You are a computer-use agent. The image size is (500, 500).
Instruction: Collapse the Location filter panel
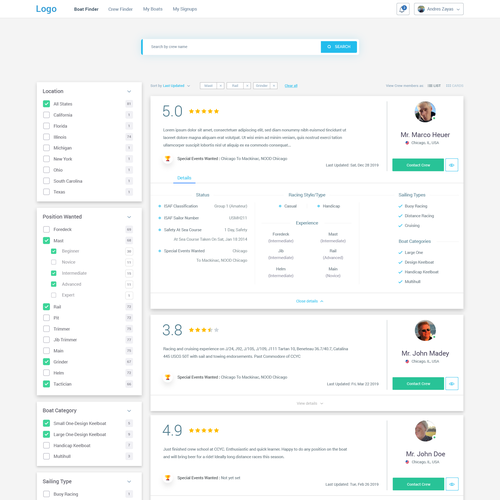[129, 91]
